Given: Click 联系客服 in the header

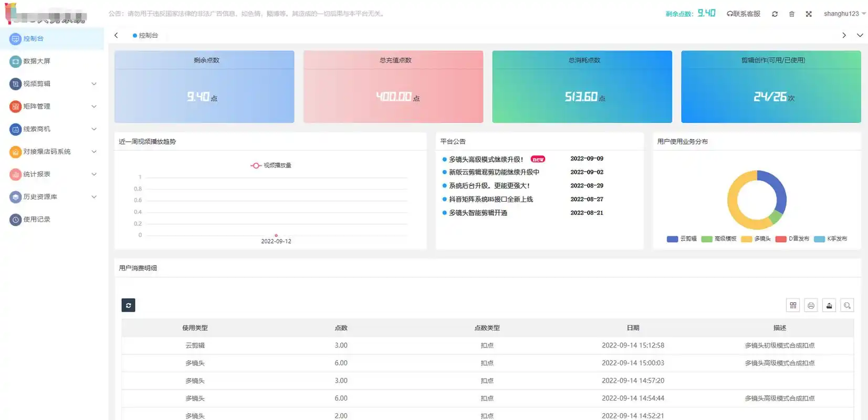Looking at the screenshot, I should click(744, 14).
